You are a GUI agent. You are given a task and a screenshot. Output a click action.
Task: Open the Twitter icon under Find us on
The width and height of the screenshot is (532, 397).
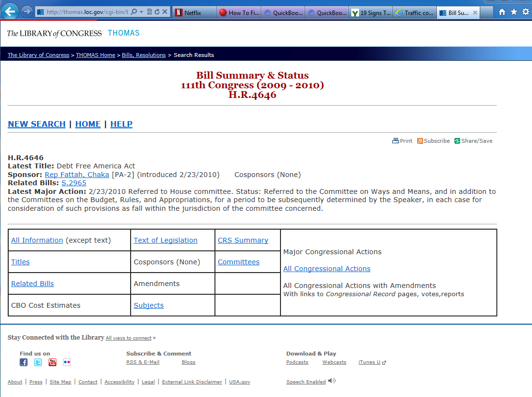[38, 362]
